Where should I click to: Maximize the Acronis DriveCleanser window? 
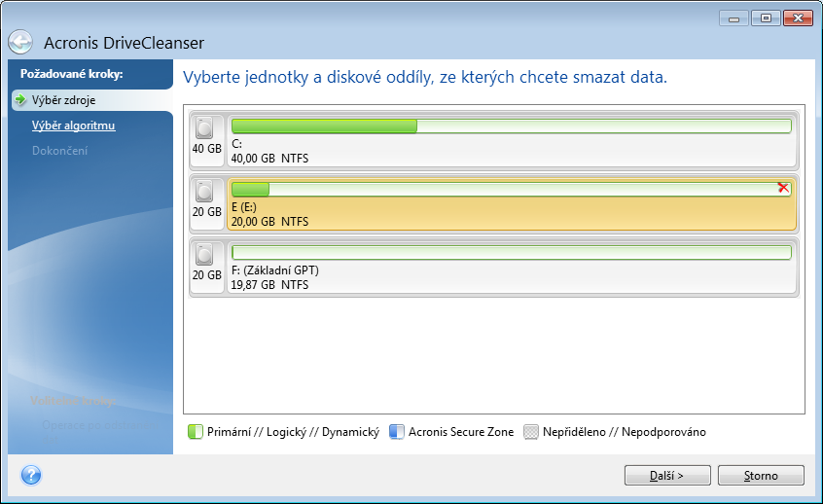tap(766, 18)
